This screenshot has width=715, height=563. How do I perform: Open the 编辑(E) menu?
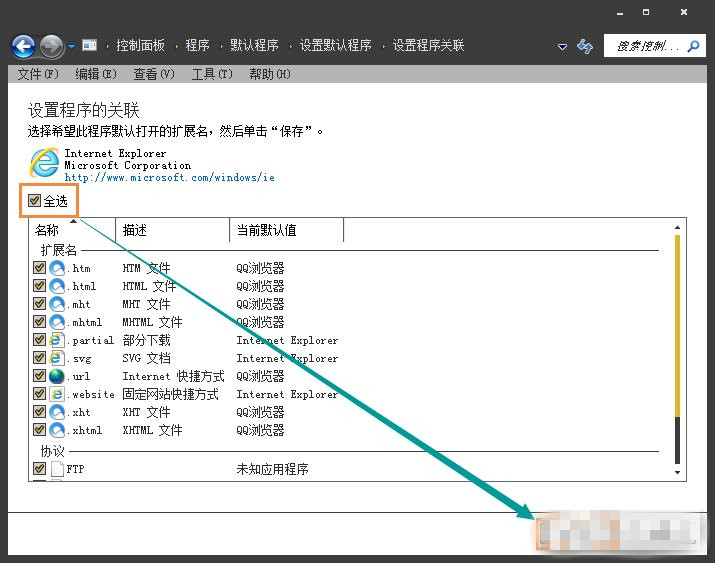click(96, 74)
